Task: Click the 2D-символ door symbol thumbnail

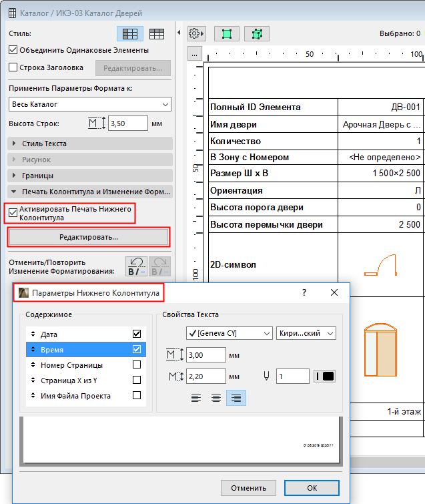Action: click(x=381, y=265)
